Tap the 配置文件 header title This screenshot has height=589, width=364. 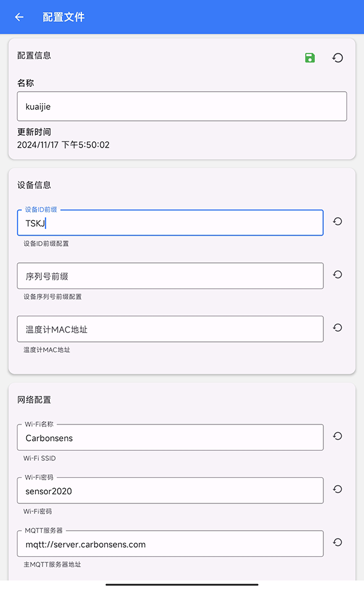[x=64, y=16]
